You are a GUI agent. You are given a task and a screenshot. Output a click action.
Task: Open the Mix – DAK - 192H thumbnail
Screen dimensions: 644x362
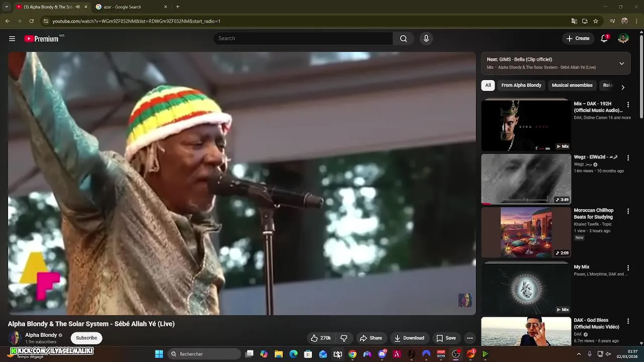[x=526, y=126]
